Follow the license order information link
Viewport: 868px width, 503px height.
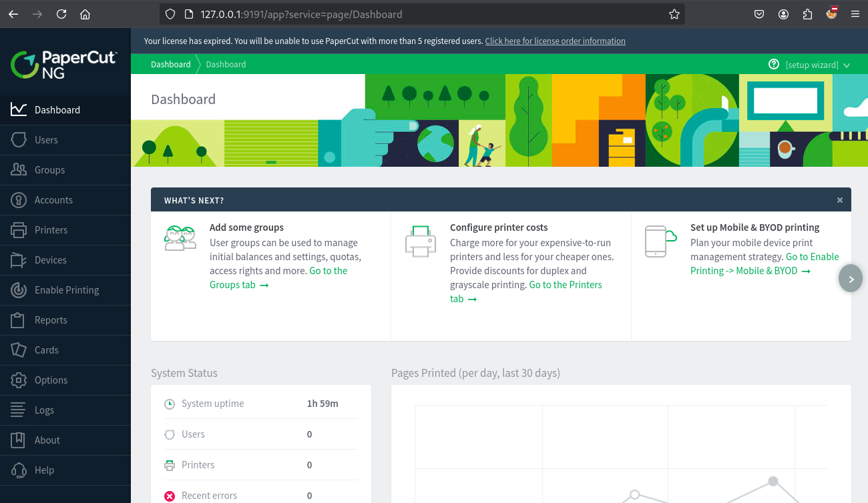click(x=555, y=41)
